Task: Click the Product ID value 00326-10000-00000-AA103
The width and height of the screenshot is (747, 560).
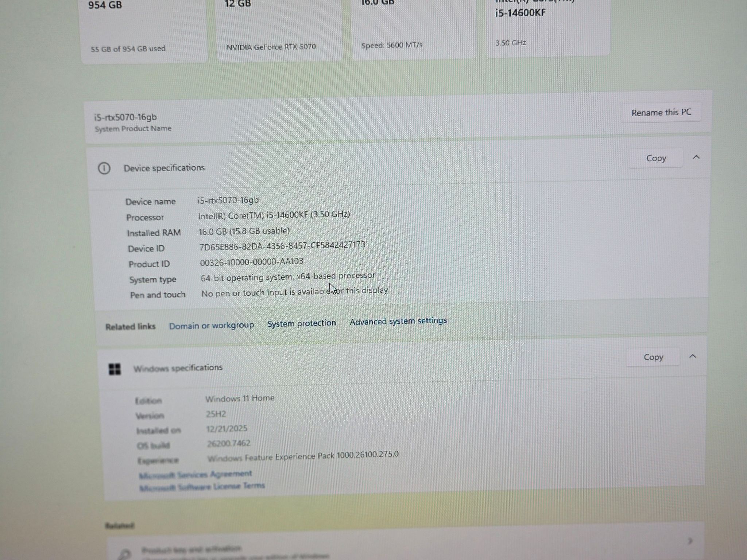Action: point(252,262)
